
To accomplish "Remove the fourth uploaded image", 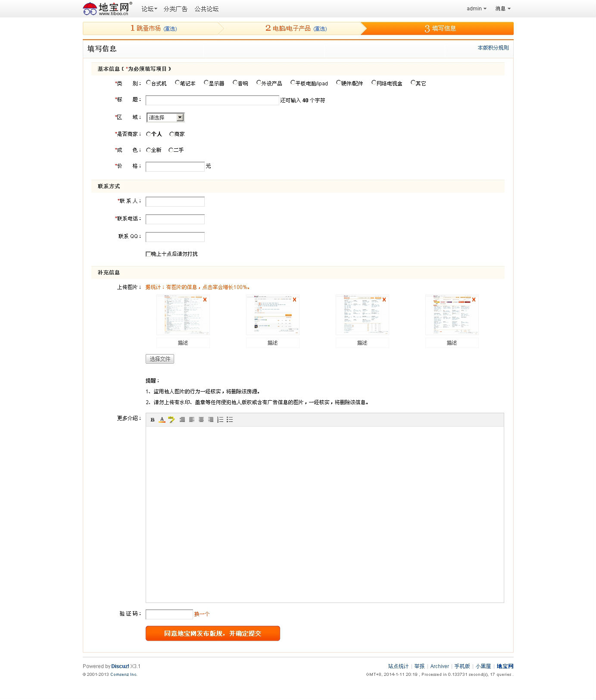I will (474, 300).
